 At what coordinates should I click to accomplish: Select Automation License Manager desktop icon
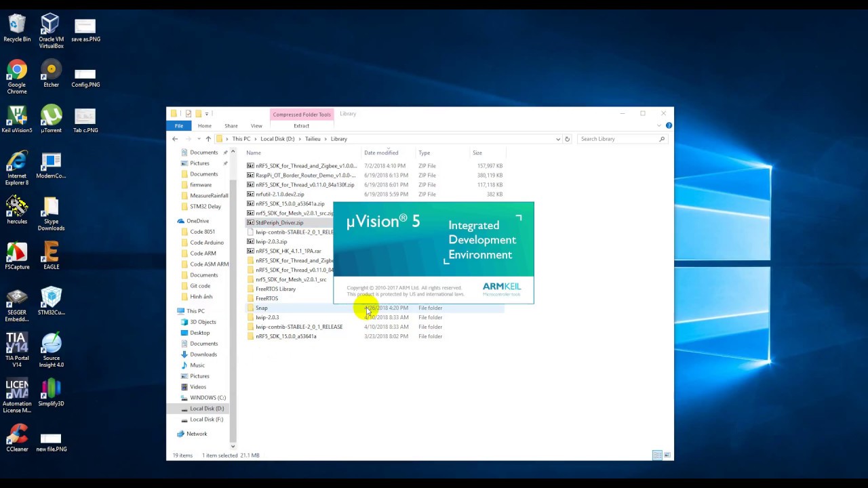[x=17, y=395]
